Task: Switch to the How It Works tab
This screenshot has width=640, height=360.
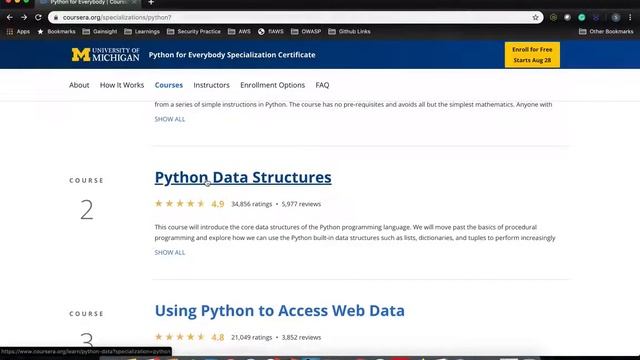Action: pyautogui.click(x=122, y=85)
